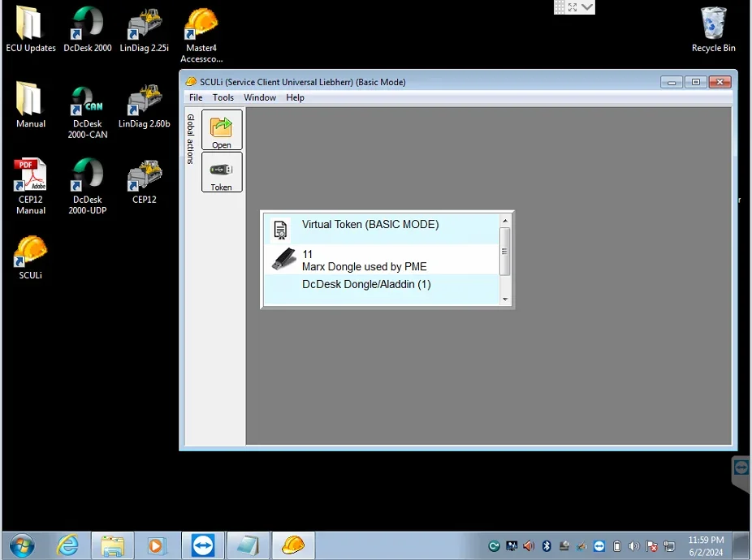Open the Tools menu

tap(223, 97)
